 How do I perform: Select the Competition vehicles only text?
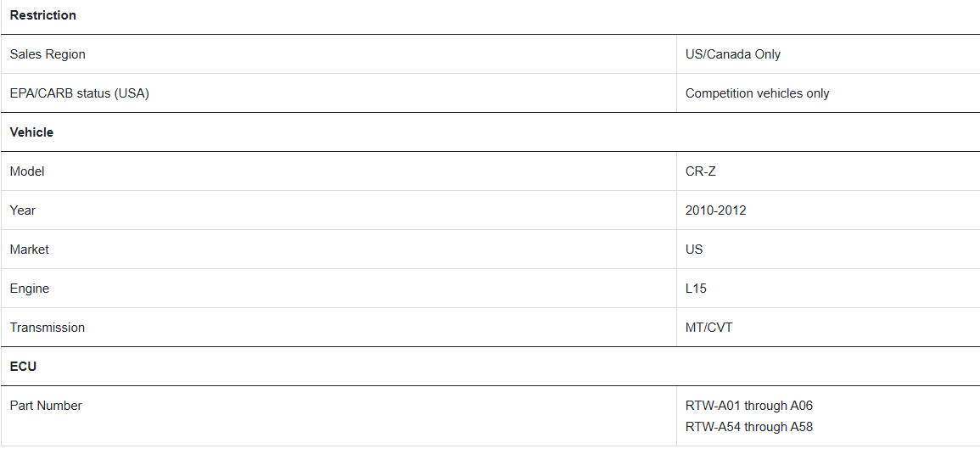click(757, 93)
